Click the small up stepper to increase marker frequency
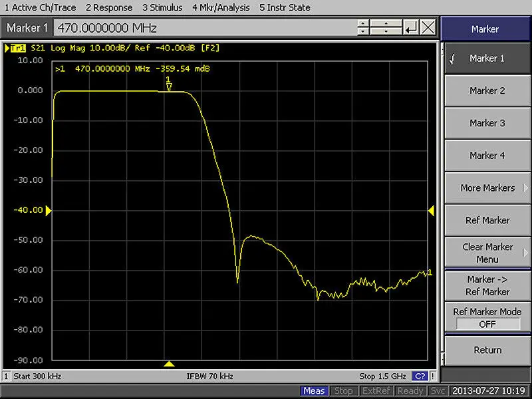 (362, 24)
